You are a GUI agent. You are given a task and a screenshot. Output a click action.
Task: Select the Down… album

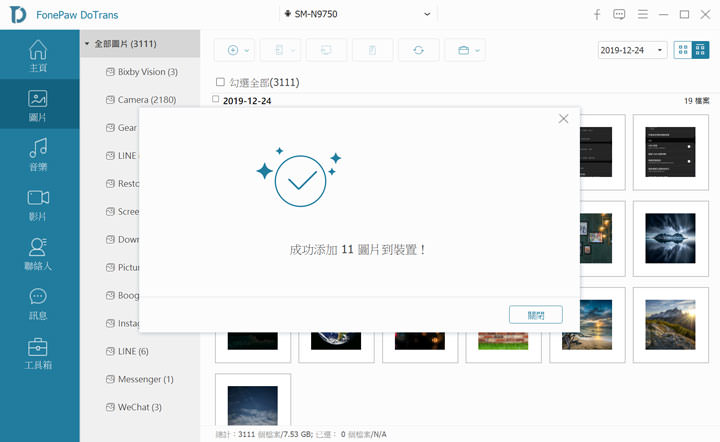pyautogui.click(x=122, y=240)
